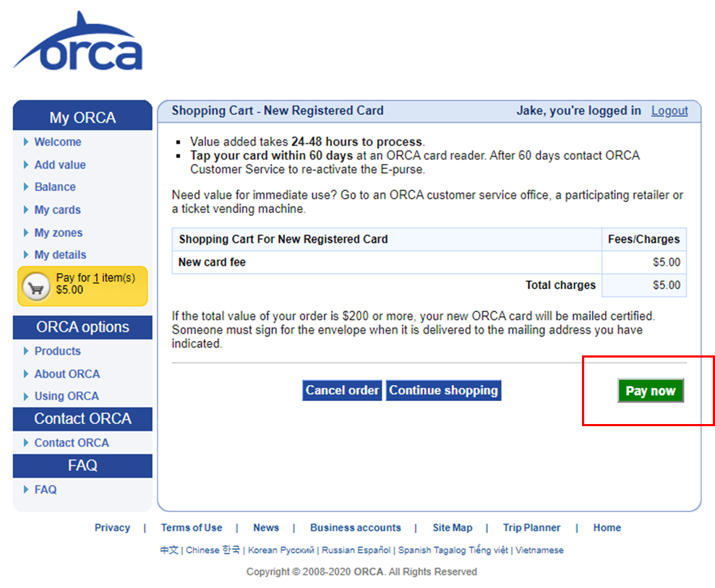Open About ORCA page

[67, 374]
